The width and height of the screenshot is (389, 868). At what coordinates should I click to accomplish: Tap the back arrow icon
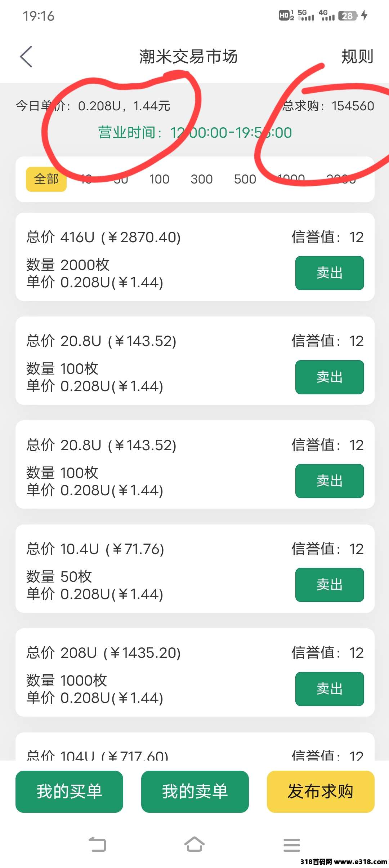[x=26, y=57]
